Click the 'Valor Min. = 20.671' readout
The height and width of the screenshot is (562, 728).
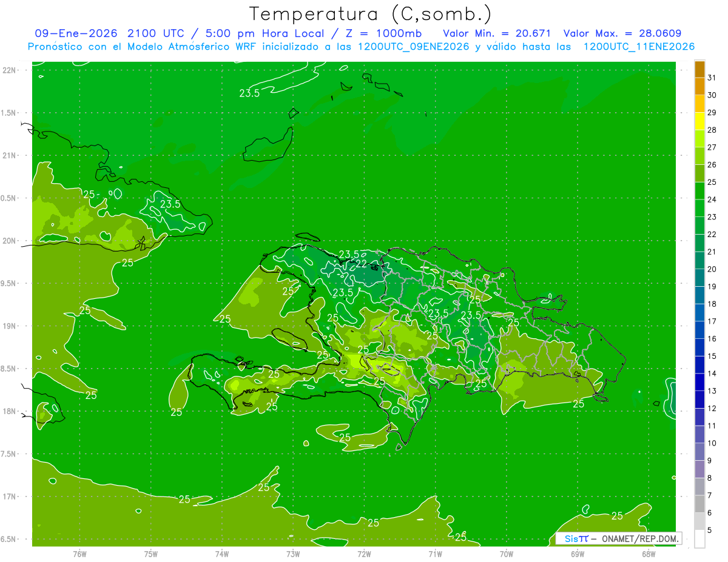tap(497, 33)
